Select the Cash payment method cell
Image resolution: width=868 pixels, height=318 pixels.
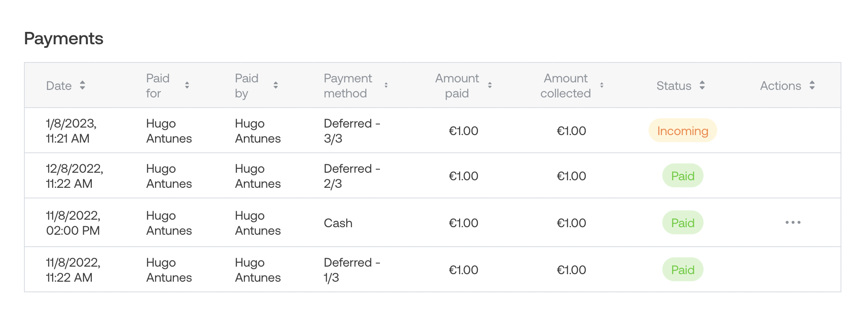click(x=338, y=223)
